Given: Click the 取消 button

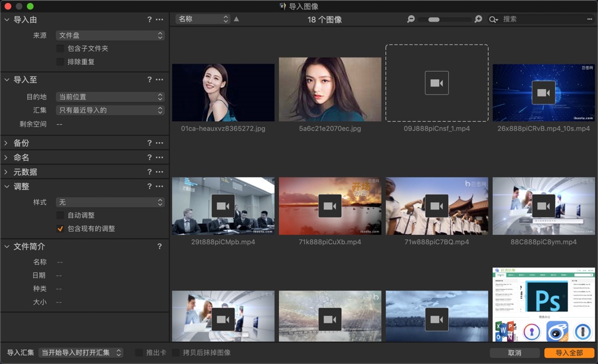Looking at the screenshot, I should tap(515, 353).
